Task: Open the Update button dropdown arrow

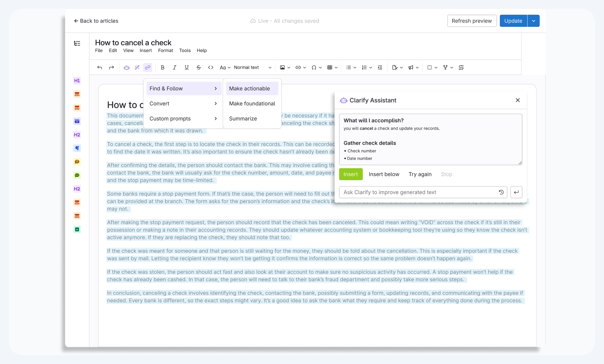Action: point(534,21)
